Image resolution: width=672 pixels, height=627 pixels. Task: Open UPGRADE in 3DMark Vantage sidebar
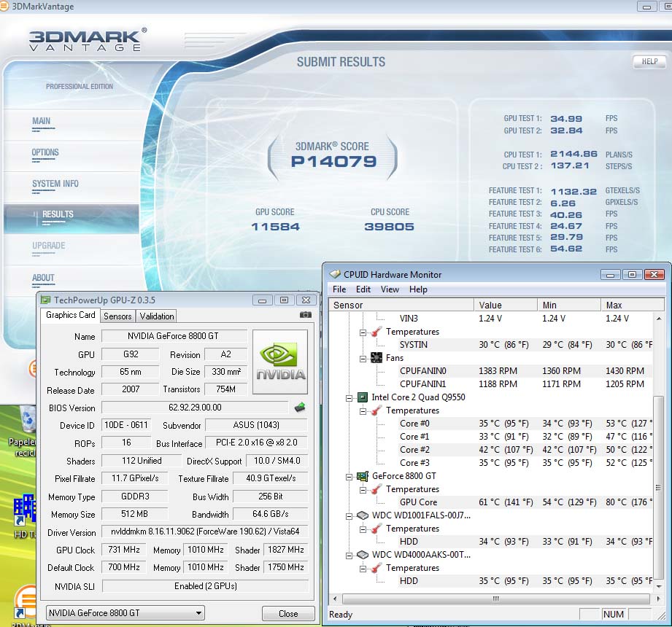tap(48, 246)
